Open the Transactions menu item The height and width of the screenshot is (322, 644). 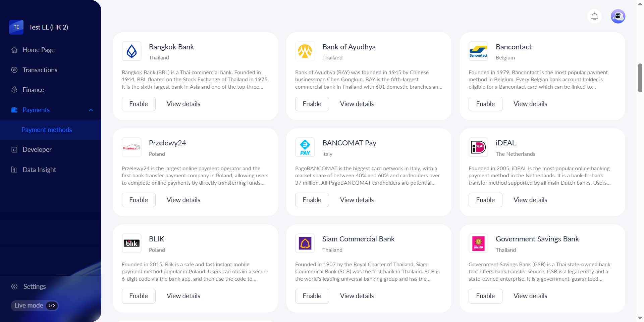pos(40,70)
